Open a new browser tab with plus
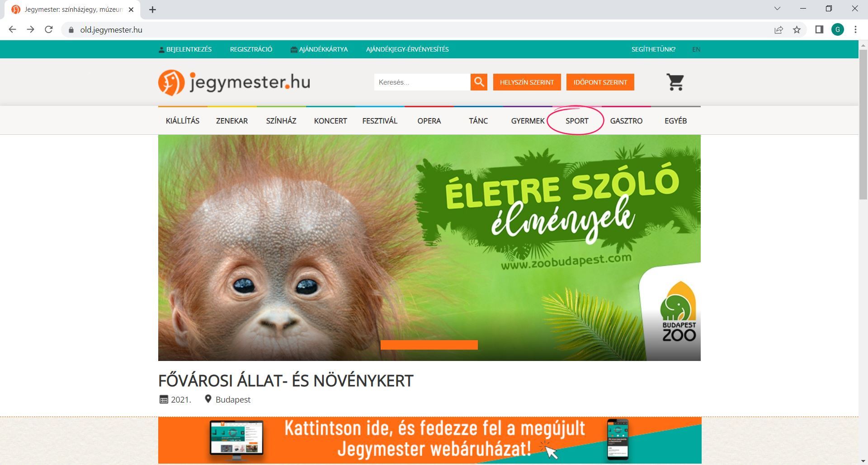The height and width of the screenshot is (465, 868). tap(152, 9)
